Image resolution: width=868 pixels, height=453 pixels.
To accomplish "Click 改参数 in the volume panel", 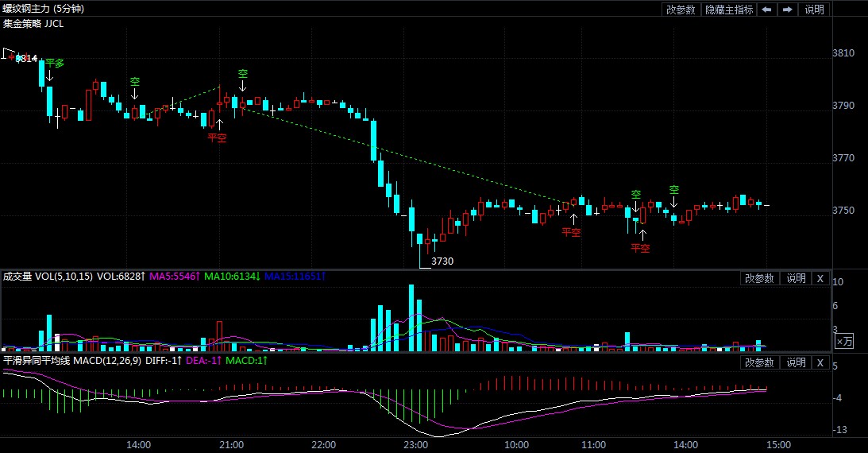I will (x=759, y=278).
